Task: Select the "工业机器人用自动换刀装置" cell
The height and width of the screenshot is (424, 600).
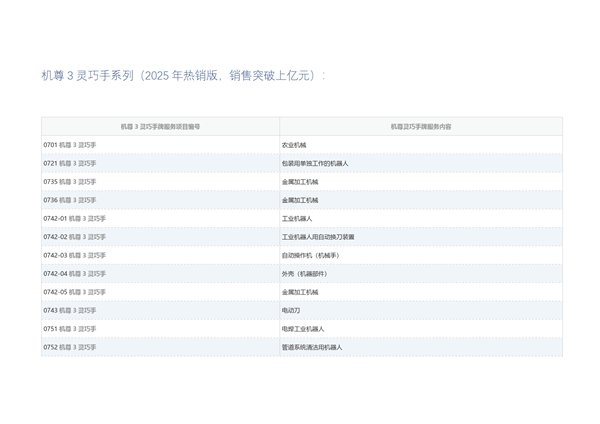Action: [x=318, y=237]
